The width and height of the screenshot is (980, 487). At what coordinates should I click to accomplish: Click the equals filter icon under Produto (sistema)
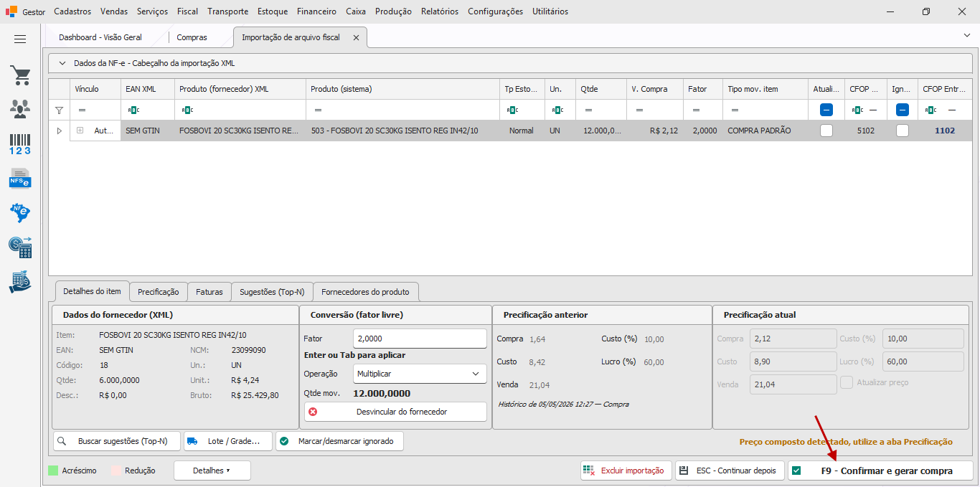(x=318, y=110)
